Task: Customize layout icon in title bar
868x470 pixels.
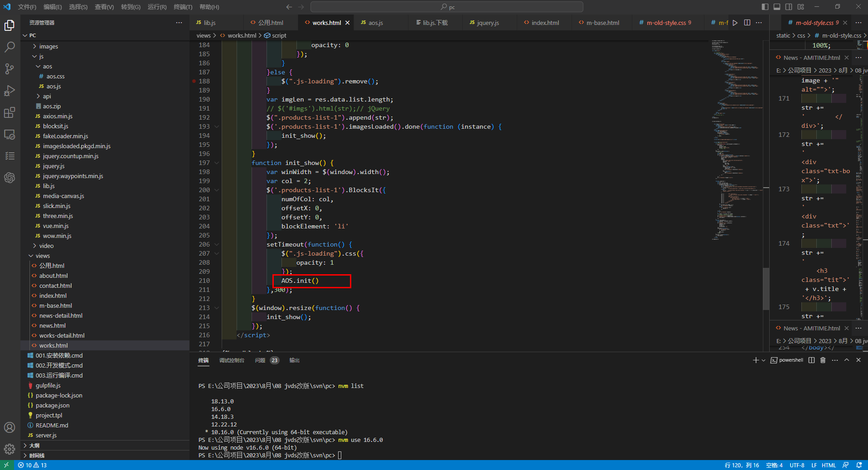Action: [x=801, y=7]
